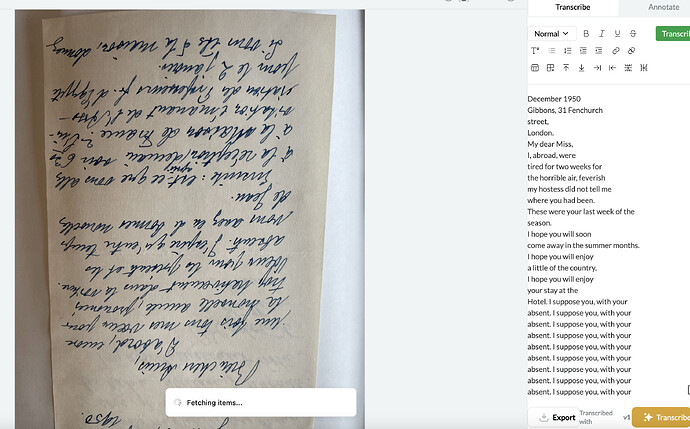Screen dimensions: 690x429
Task: Insert table row above
Action: tap(566, 68)
